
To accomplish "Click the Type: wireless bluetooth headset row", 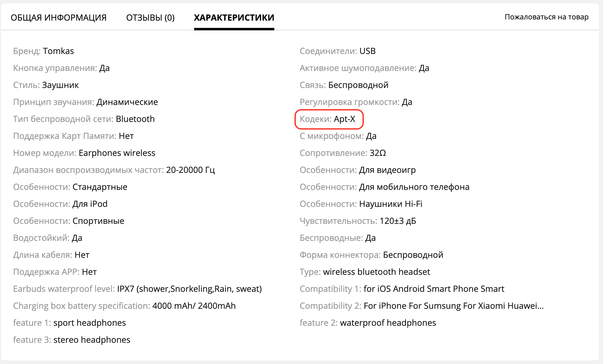I will pos(365,272).
